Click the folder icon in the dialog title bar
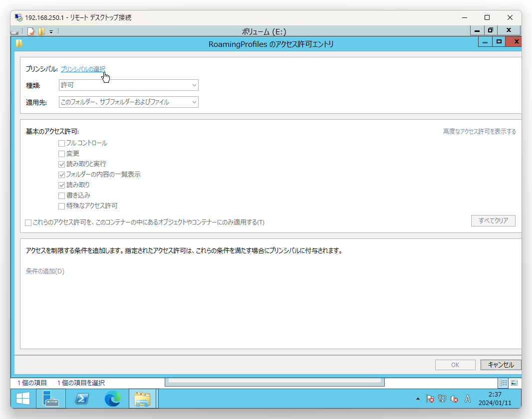The image size is (532, 419). click(19, 43)
